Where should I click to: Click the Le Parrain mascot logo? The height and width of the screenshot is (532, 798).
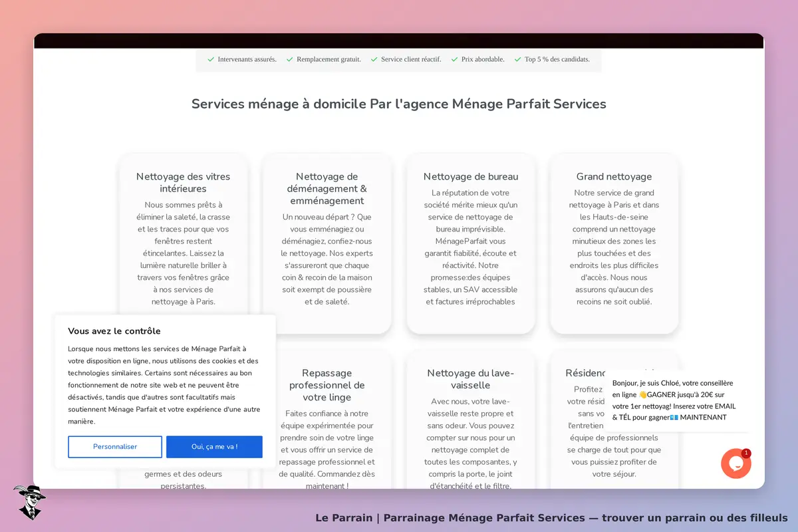point(29,502)
